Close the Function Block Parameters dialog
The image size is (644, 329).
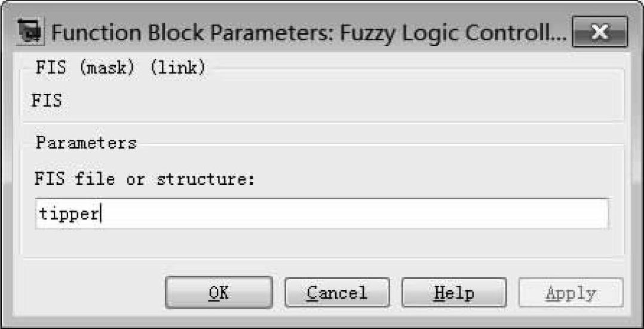tap(599, 31)
